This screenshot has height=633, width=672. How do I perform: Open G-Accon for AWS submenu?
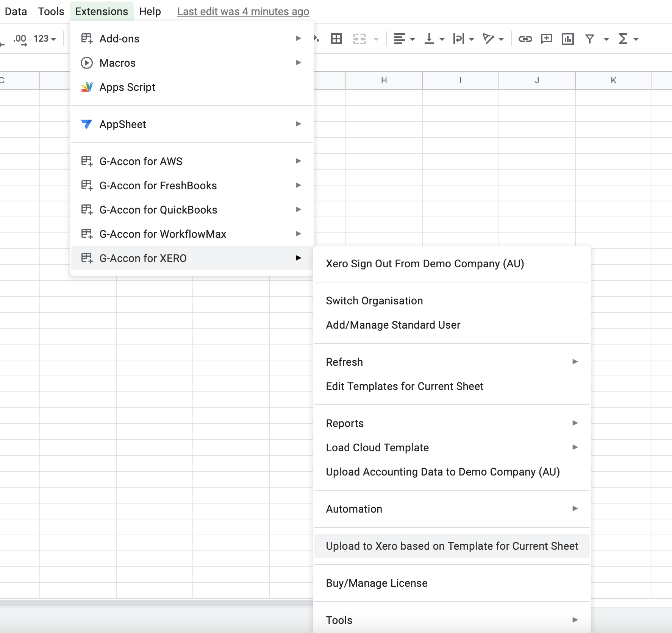(192, 161)
